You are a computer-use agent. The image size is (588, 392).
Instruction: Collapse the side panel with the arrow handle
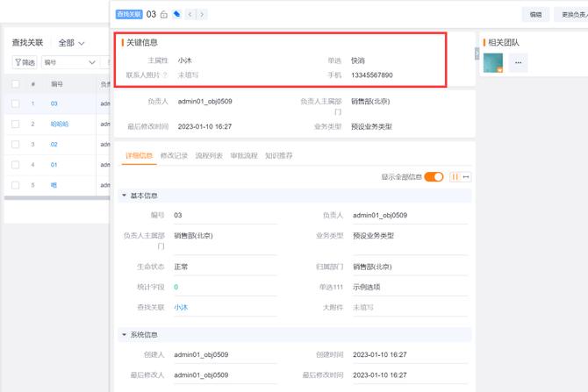click(x=477, y=53)
